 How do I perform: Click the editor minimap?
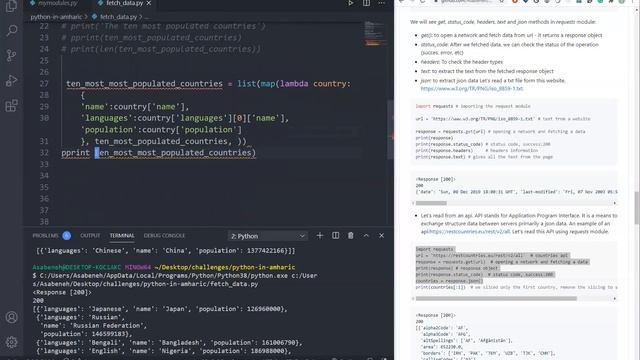click(374, 34)
